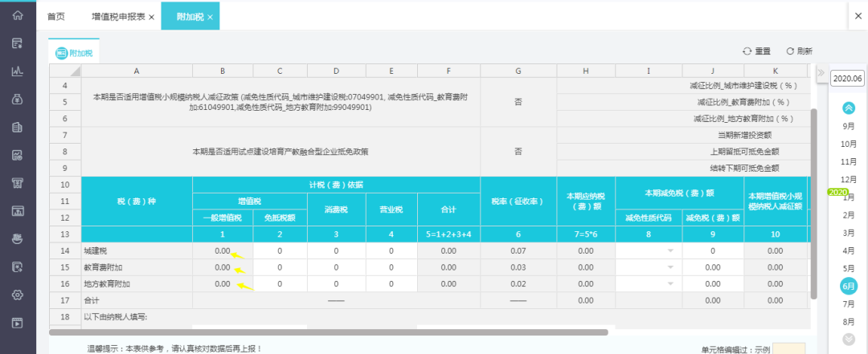Collapse the month panel with double-arrow icon
Viewport: 868px width, 354px height.
[x=821, y=73]
